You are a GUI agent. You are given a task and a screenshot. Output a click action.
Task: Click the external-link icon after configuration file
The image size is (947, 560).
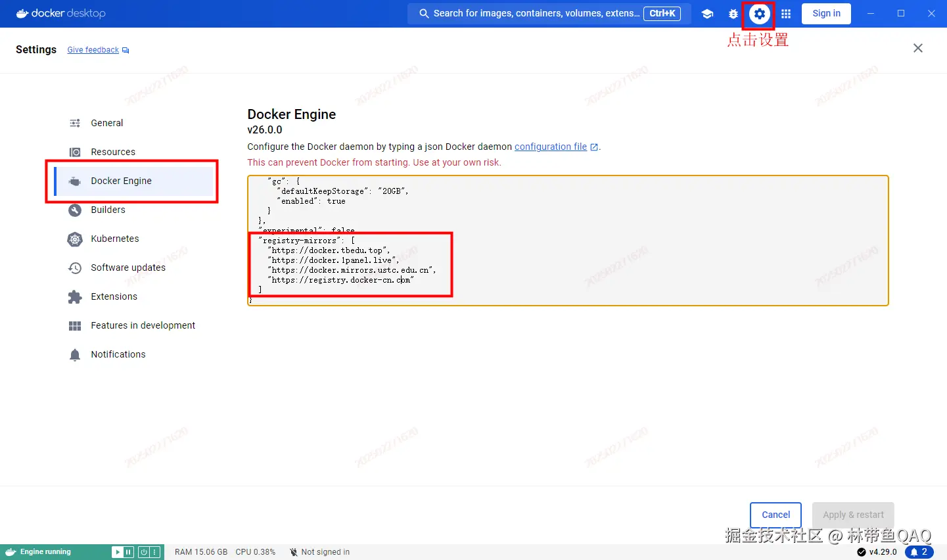tap(594, 147)
